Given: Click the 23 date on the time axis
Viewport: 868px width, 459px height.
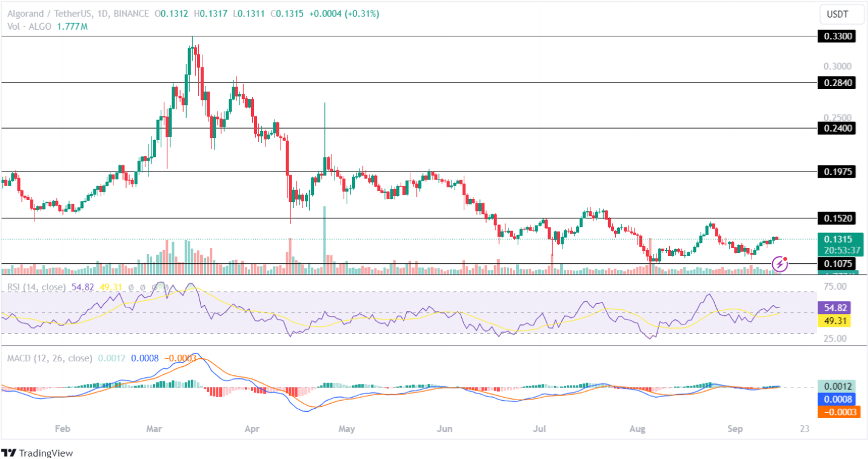Looking at the screenshot, I should 804,429.
